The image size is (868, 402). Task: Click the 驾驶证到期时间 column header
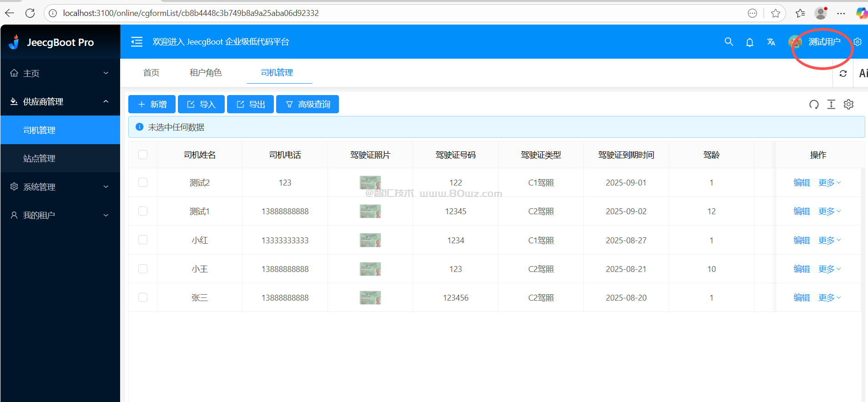[626, 155]
